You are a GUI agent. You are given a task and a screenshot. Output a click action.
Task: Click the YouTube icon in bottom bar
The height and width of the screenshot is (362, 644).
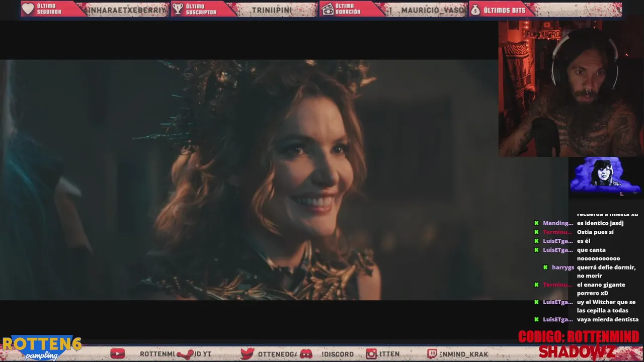[x=117, y=353]
